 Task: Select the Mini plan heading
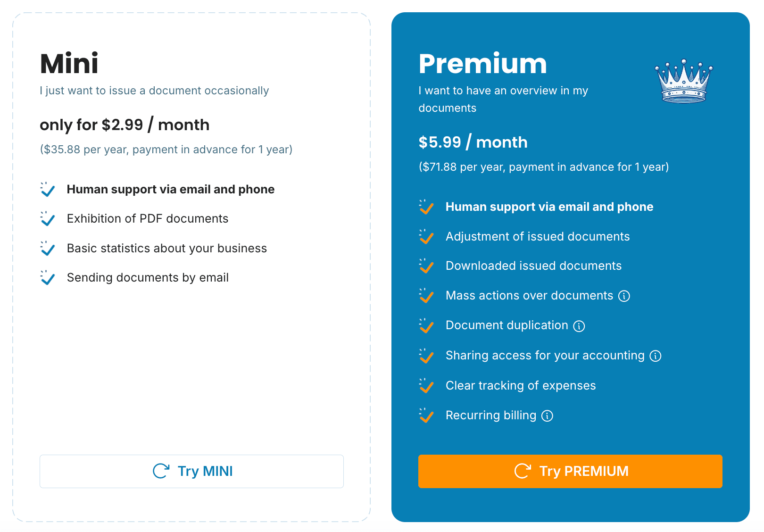(69, 64)
